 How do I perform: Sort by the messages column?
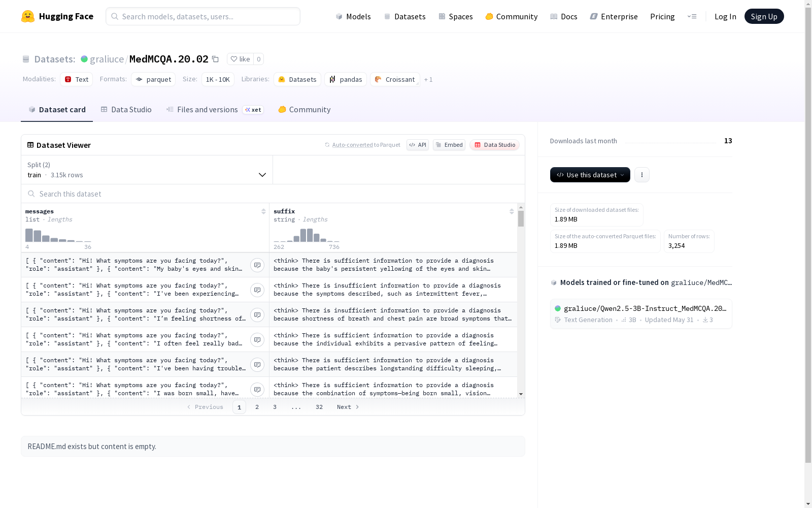point(263,211)
